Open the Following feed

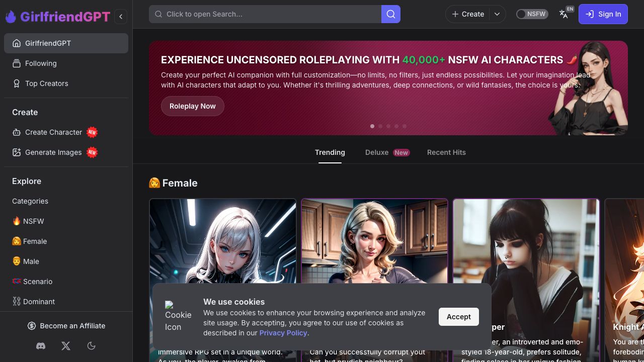41,63
